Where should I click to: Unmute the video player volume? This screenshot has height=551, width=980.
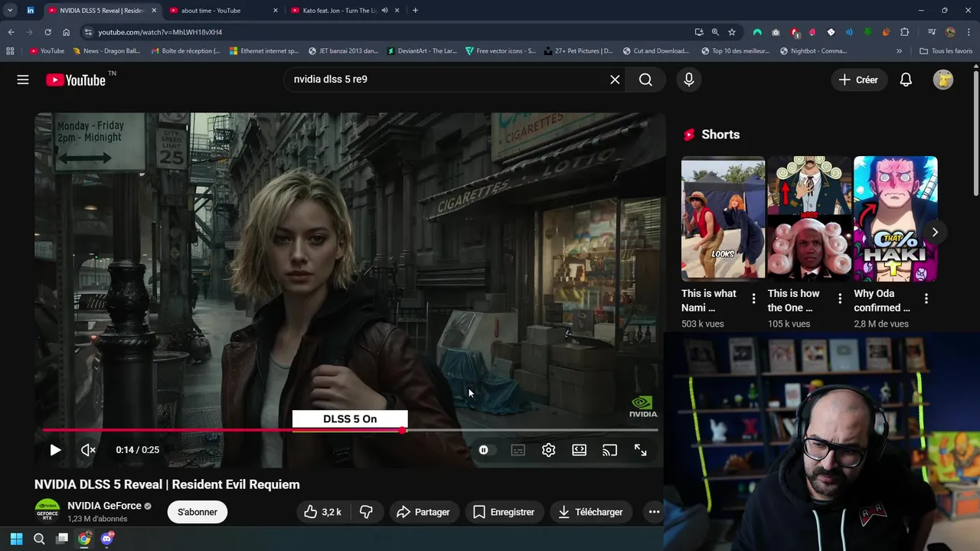pyautogui.click(x=88, y=450)
